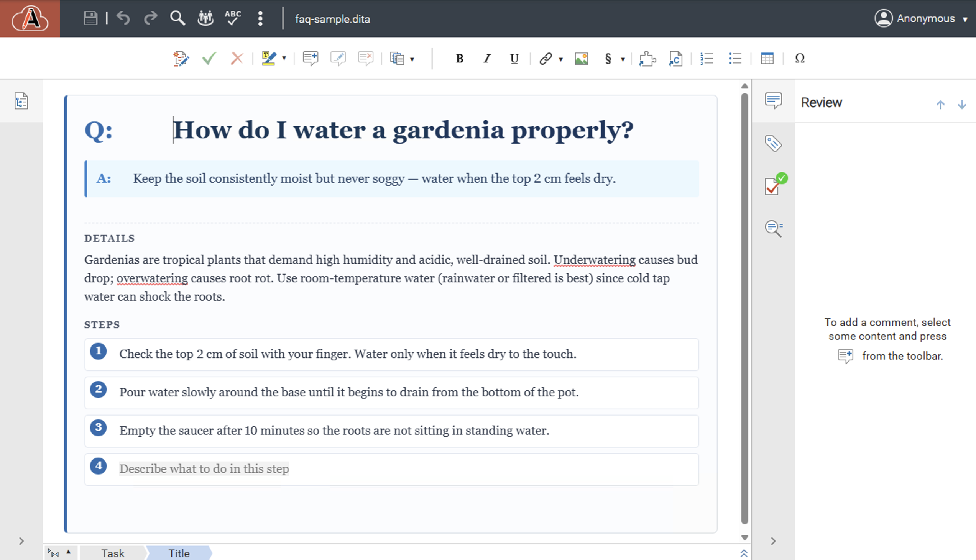Screen dimensions: 976x560
Task: Expand the section dropdown arrow
Action: click(623, 59)
